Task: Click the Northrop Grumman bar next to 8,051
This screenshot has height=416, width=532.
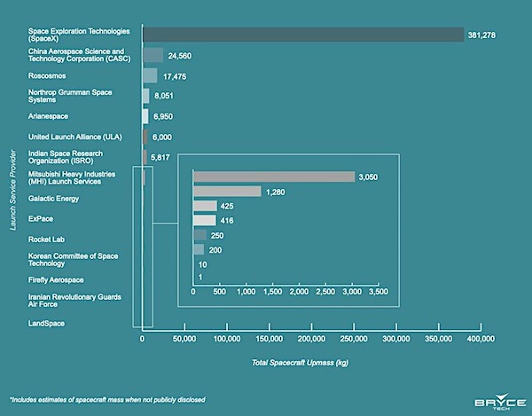Action: coord(146,96)
